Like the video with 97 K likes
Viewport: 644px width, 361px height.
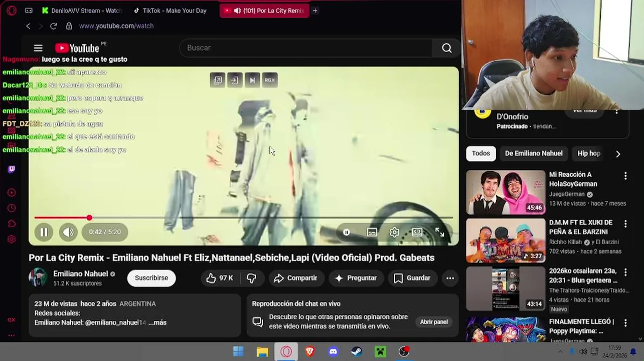point(220,278)
